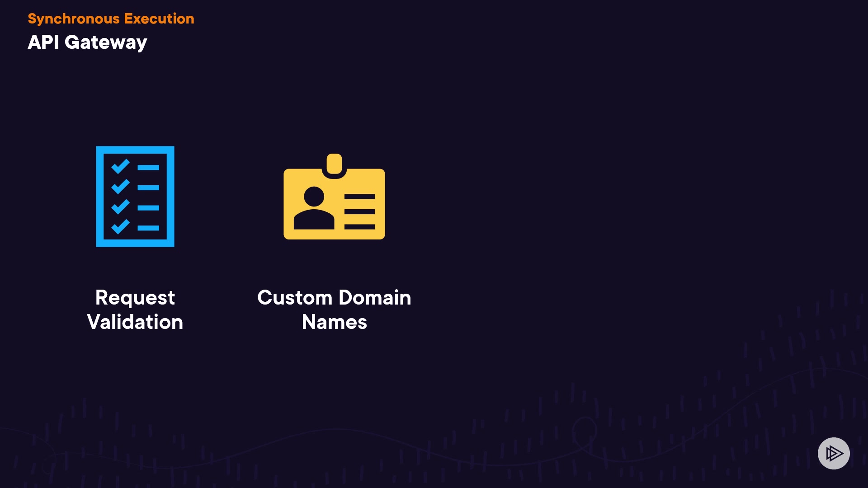Click the word Request in the label
This screenshot has width=868, height=488.
[x=135, y=297]
